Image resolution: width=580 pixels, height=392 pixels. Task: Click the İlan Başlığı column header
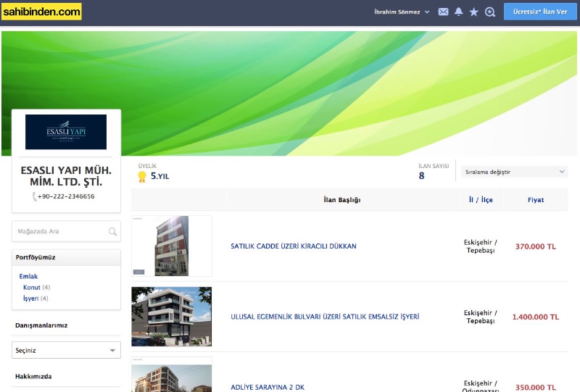click(341, 200)
